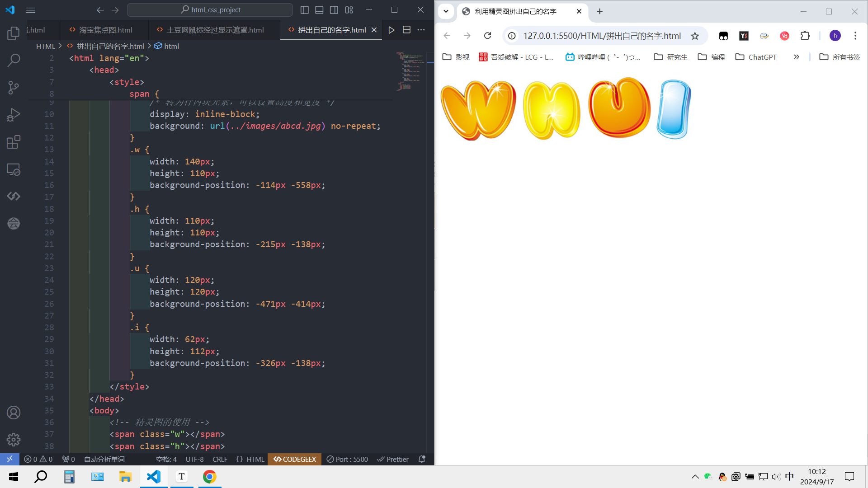Image resolution: width=868 pixels, height=488 pixels.
Task: Split the editor to the right
Action: (406, 30)
